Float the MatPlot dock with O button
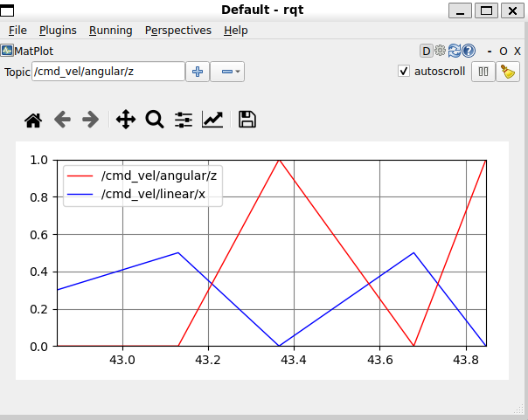Viewport: 528px width, 420px height. coord(503,52)
